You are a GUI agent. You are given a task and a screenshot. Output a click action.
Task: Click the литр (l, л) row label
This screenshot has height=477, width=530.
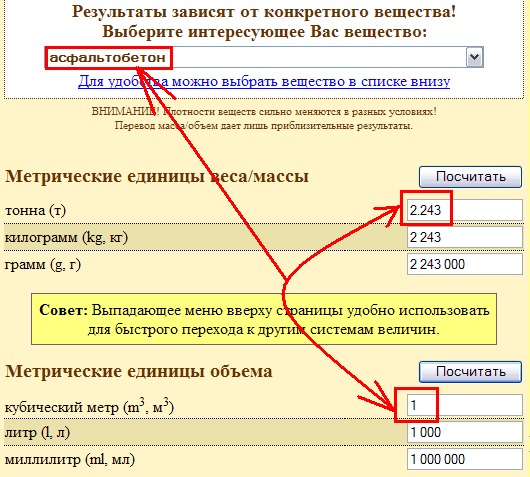(x=37, y=433)
